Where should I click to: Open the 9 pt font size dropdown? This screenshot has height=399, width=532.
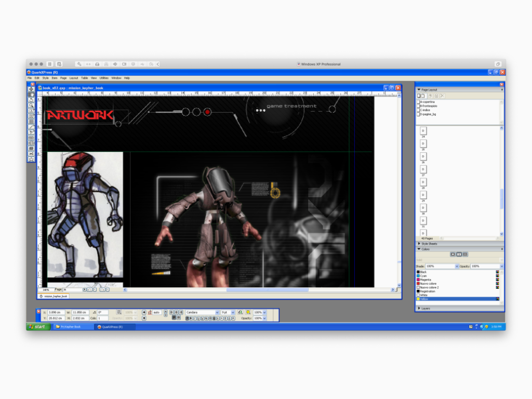[x=233, y=312]
